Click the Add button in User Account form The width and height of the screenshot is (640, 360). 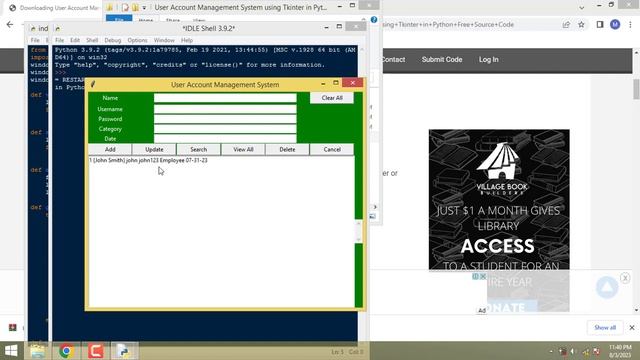110,149
